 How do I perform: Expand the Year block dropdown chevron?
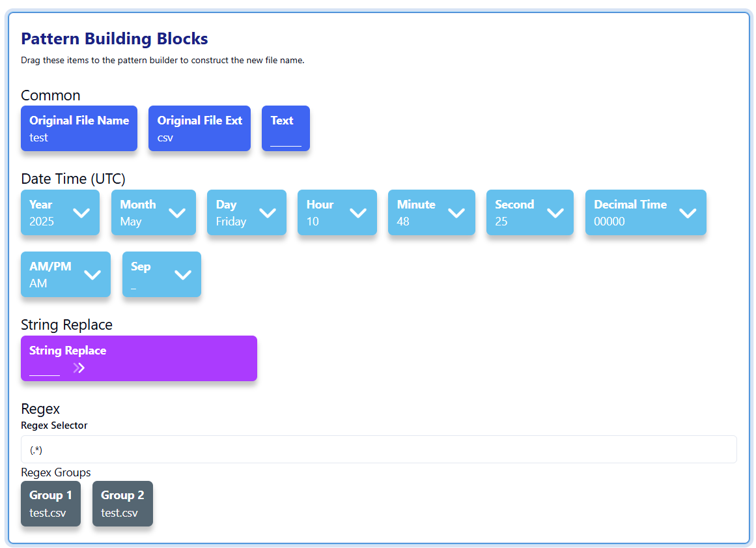[81, 213]
